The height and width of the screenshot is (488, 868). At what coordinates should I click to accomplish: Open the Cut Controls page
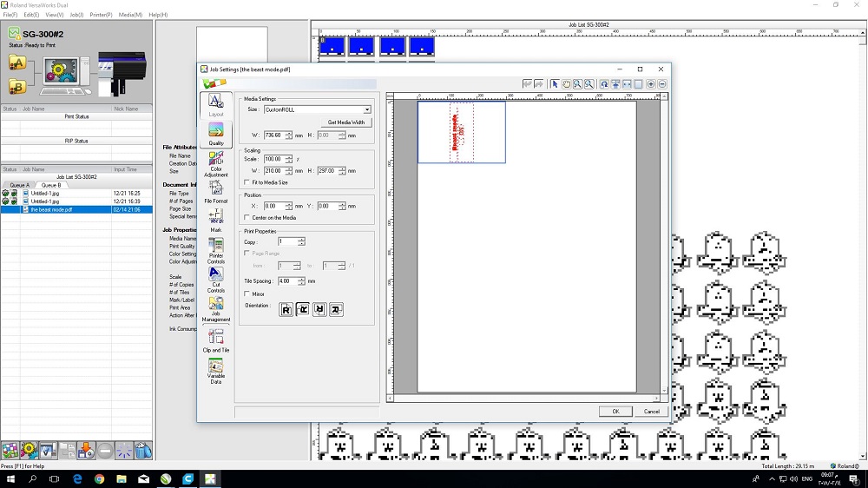click(216, 280)
